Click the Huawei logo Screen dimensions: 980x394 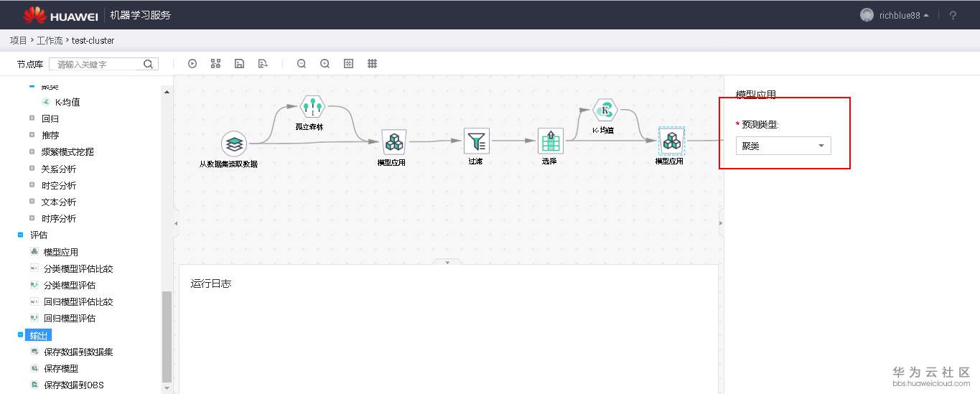60,15
